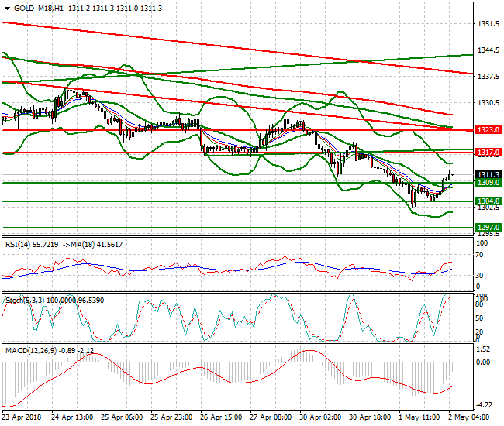This screenshot has height=426, width=504.
Task: Click the current price label 1311.3
Action: click(x=488, y=174)
